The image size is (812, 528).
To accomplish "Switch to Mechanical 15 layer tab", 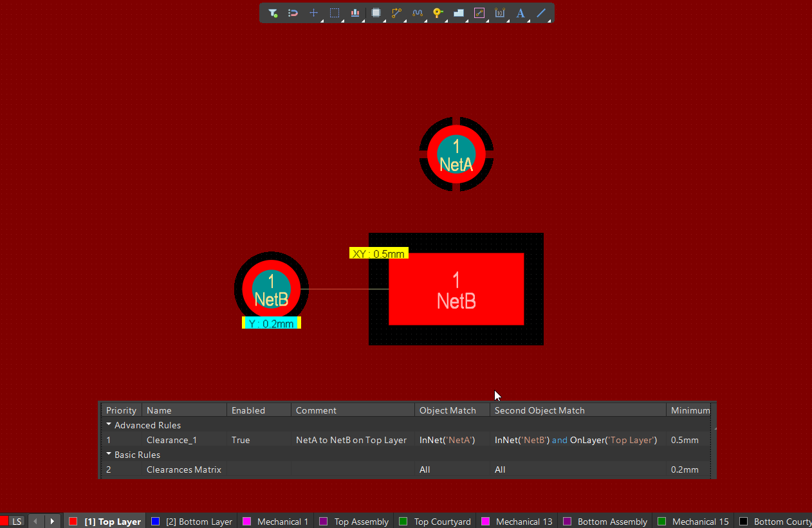I will click(694, 521).
